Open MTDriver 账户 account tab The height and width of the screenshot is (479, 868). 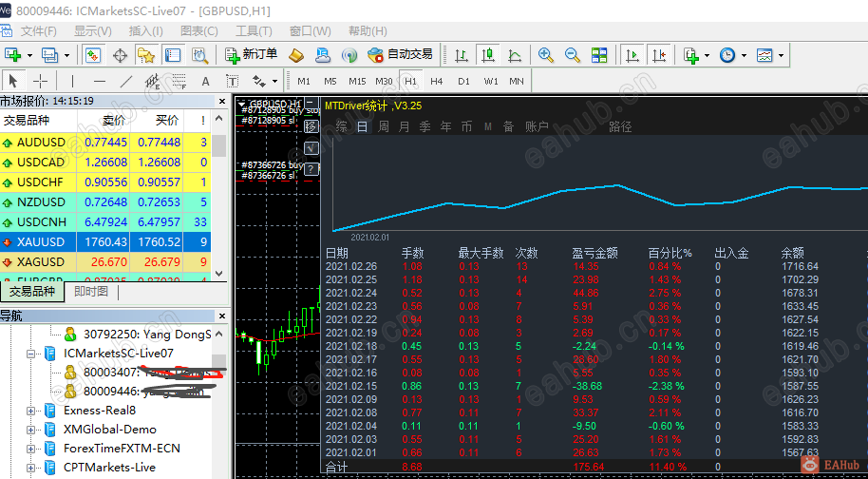[x=537, y=126]
